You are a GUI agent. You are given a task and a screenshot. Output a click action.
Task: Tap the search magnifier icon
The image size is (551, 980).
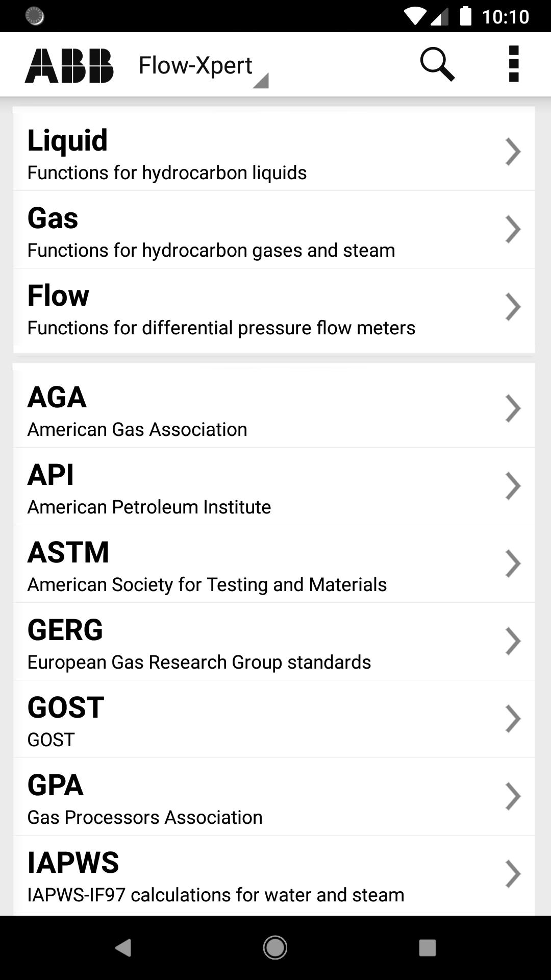(x=437, y=65)
